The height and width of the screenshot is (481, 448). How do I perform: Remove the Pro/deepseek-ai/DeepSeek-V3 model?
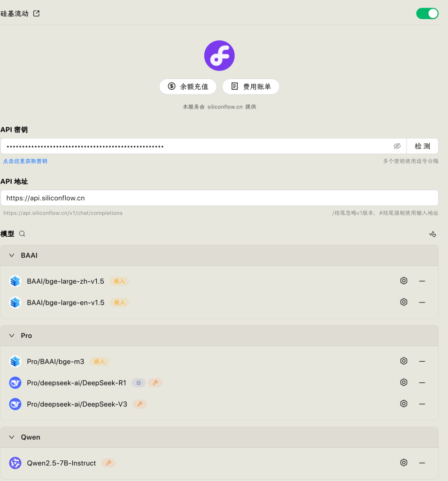422,404
